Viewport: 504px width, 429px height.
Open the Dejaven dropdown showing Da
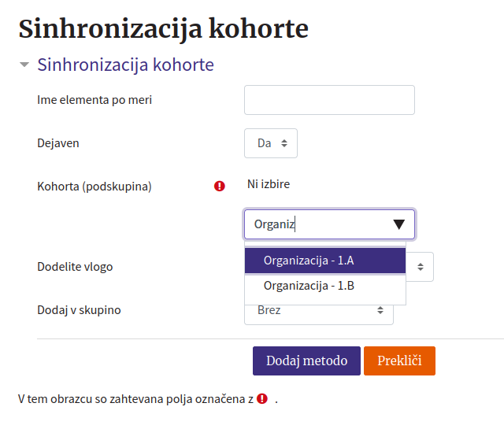pyautogui.click(x=271, y=143)
